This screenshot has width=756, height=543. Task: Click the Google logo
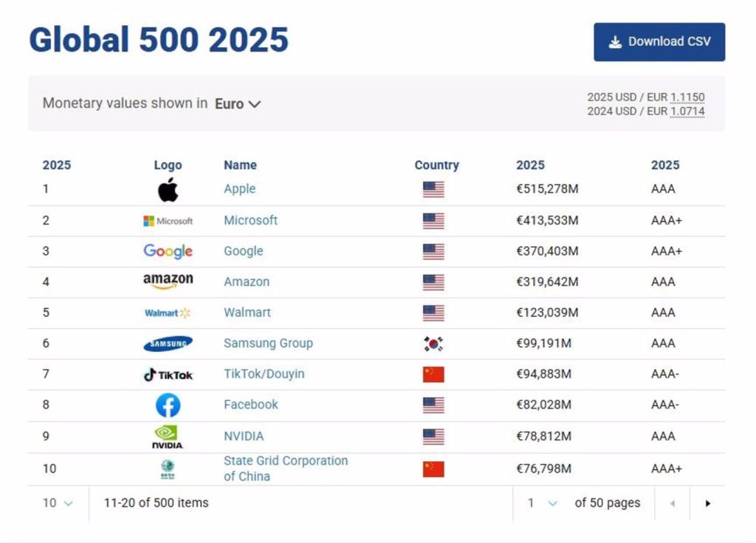pos(168,250)
